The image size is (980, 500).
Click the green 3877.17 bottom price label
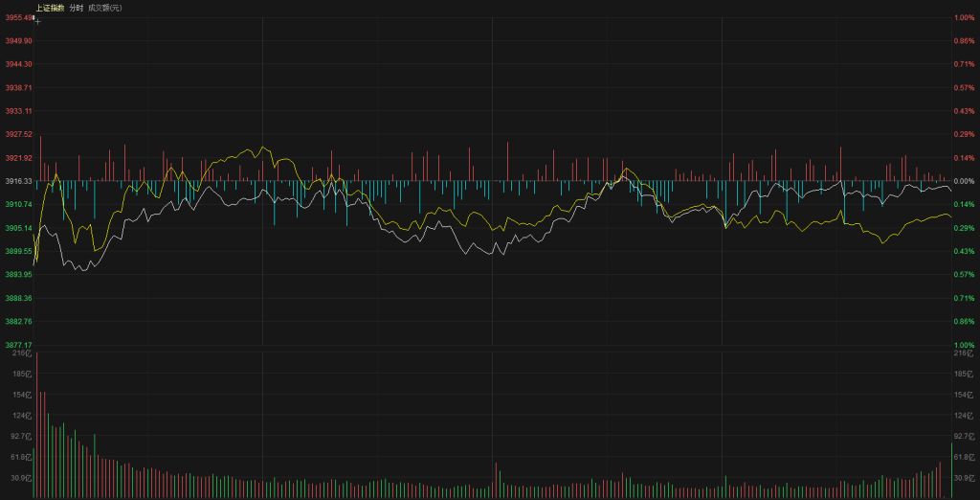point(18,345)
